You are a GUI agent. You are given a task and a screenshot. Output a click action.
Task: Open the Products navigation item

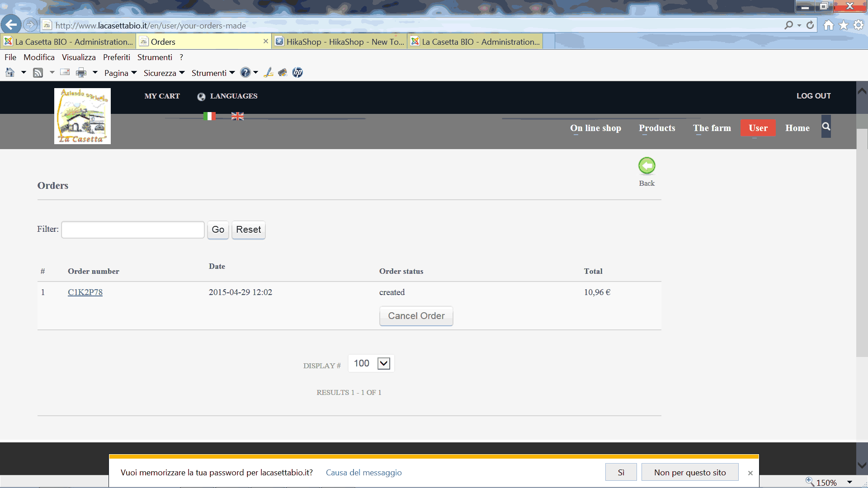[x=657, y=128]
